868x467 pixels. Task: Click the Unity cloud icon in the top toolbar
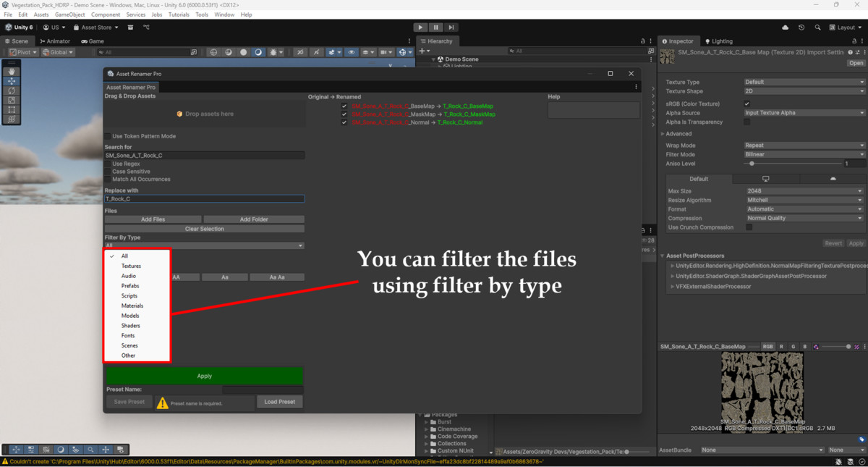pyautogui.click(x=785, y=27)
